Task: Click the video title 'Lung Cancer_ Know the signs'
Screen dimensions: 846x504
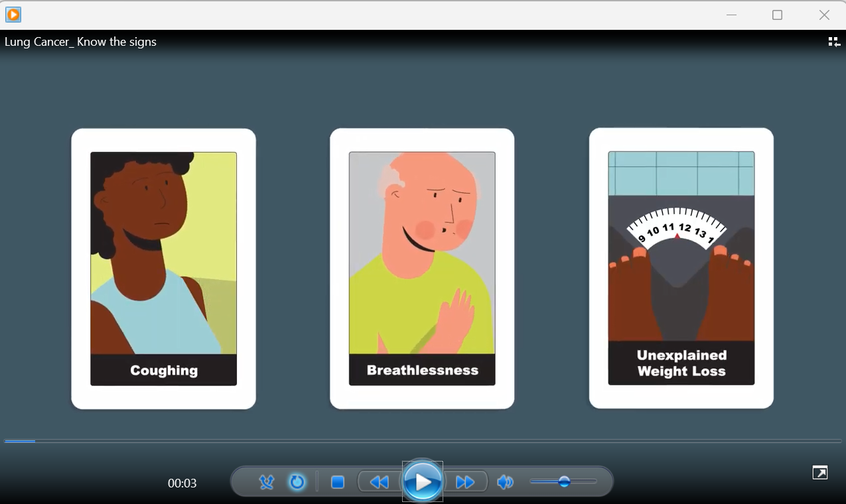Action: pyautogui.click(x=80, y=42)
